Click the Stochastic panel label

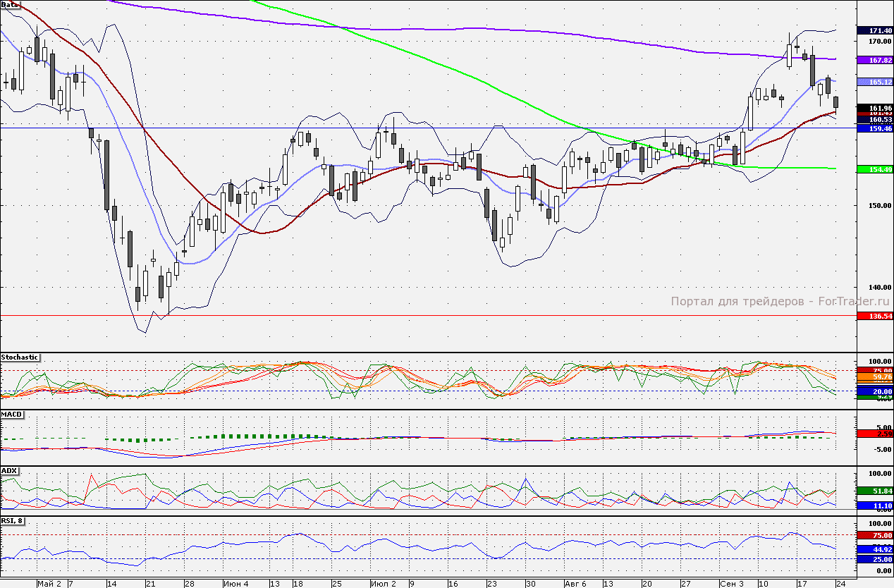coord(20,357)
